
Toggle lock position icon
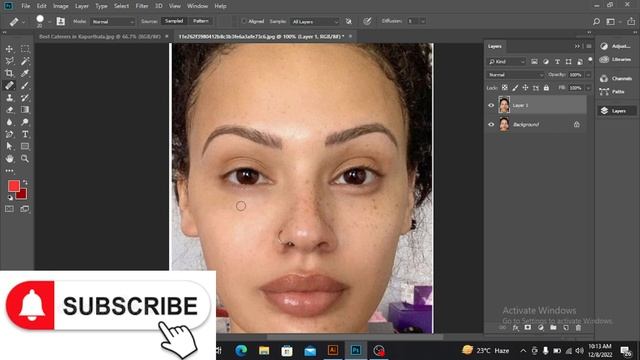525,88
